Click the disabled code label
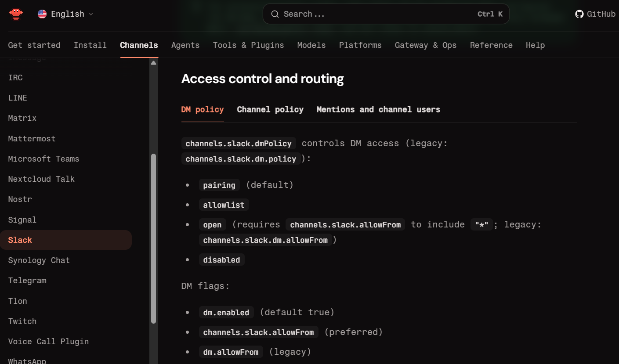 click(221, 259)
